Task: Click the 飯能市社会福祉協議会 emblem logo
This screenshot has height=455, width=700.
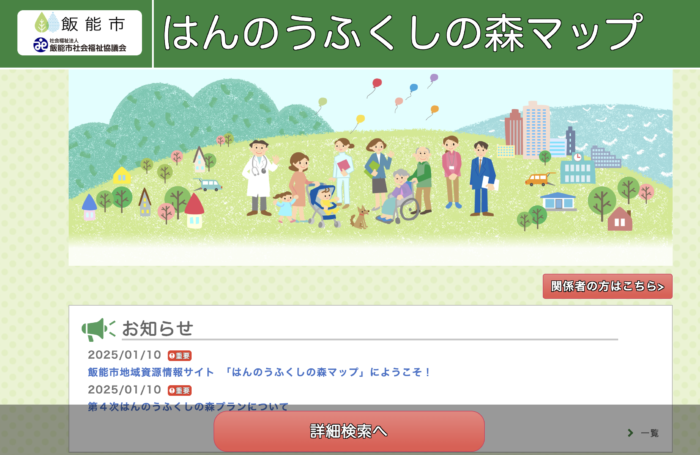Action: click(x=40, y=45)
